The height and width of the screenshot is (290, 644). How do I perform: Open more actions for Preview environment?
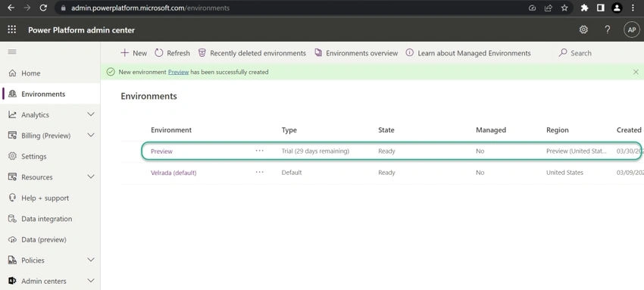pyautogui.click(x=259, y=151)
